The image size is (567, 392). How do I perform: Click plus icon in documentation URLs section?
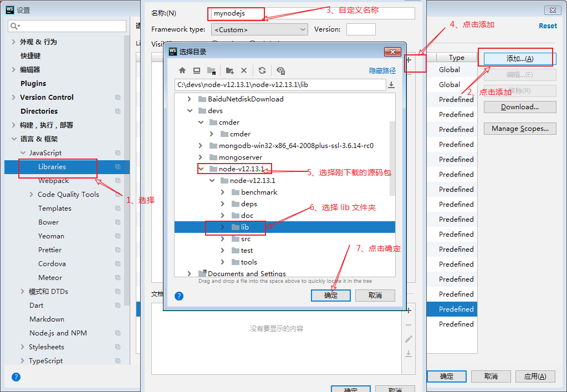tap(408, 310)
